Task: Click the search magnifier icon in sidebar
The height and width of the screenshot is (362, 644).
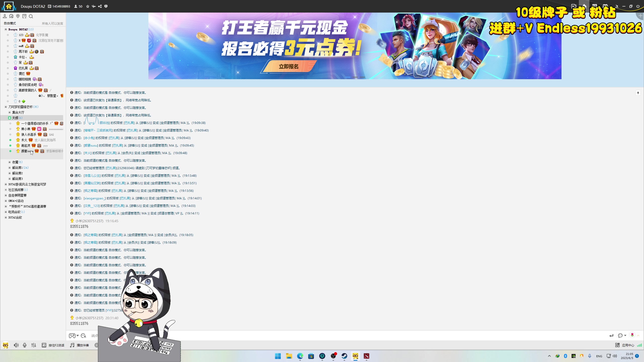Action: 31,16
